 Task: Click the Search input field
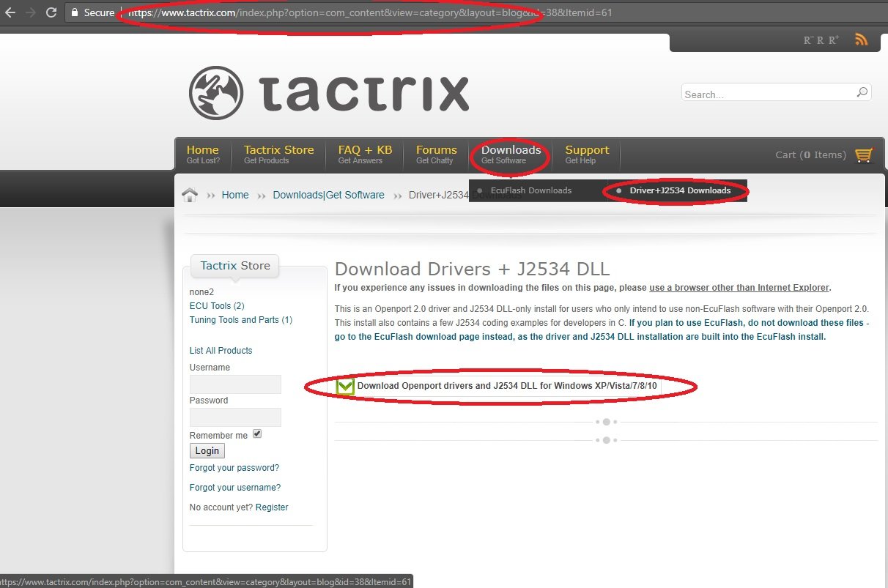point(769,94)
